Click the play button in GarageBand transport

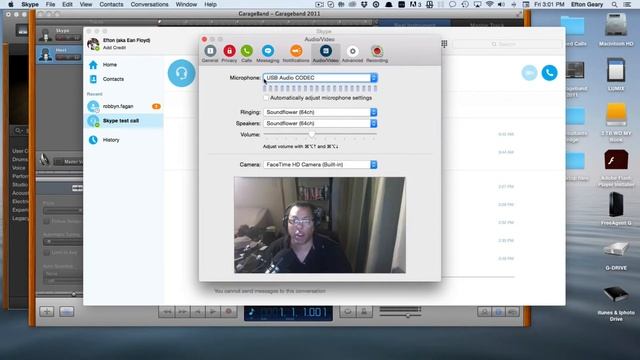click(x=213, y=312)
